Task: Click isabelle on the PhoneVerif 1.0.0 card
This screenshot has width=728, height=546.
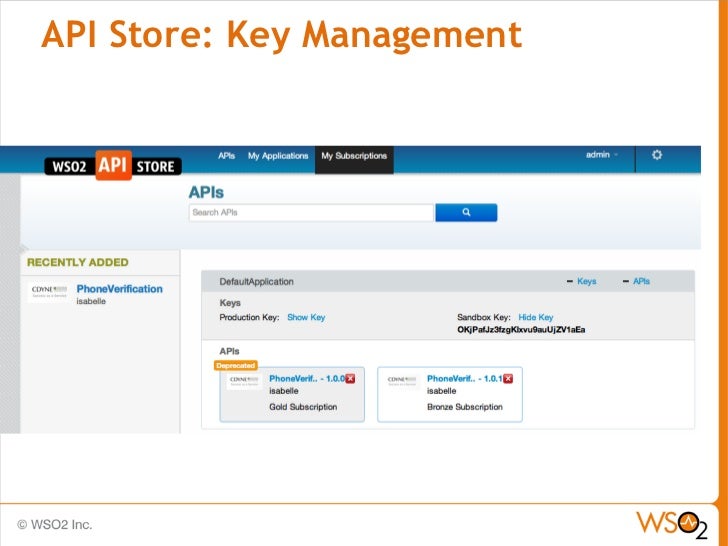Action: [284, 391]
